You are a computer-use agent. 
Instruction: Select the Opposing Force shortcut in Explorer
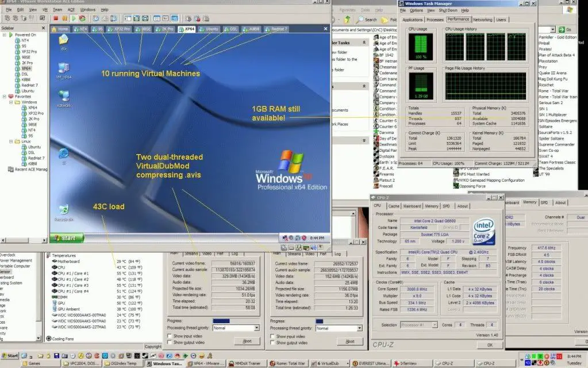pos(469,186)
